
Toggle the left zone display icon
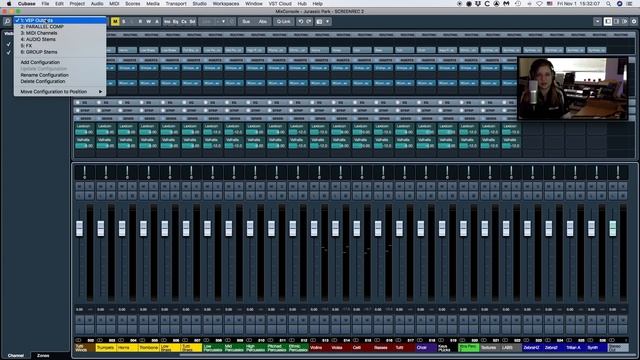608,21
